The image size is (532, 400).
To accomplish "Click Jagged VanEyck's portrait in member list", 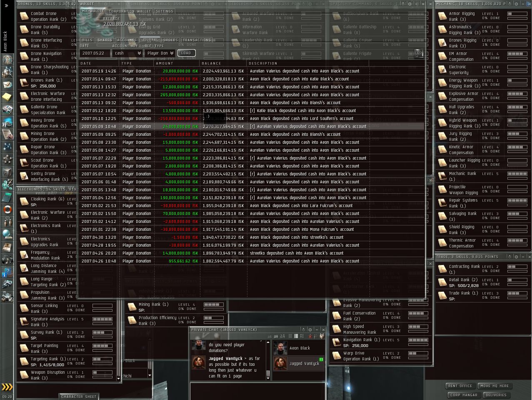I will (x=280, y=363).
